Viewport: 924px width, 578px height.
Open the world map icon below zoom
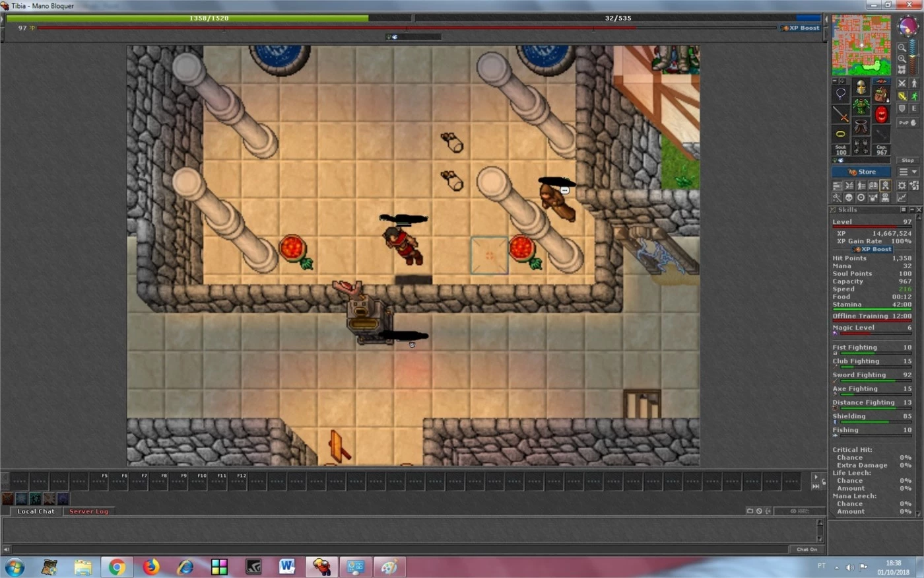click(902, 69)
